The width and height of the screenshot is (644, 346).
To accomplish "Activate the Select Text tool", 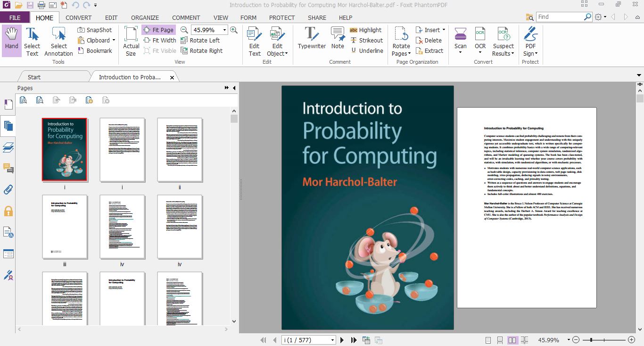I will pos(32,41).
